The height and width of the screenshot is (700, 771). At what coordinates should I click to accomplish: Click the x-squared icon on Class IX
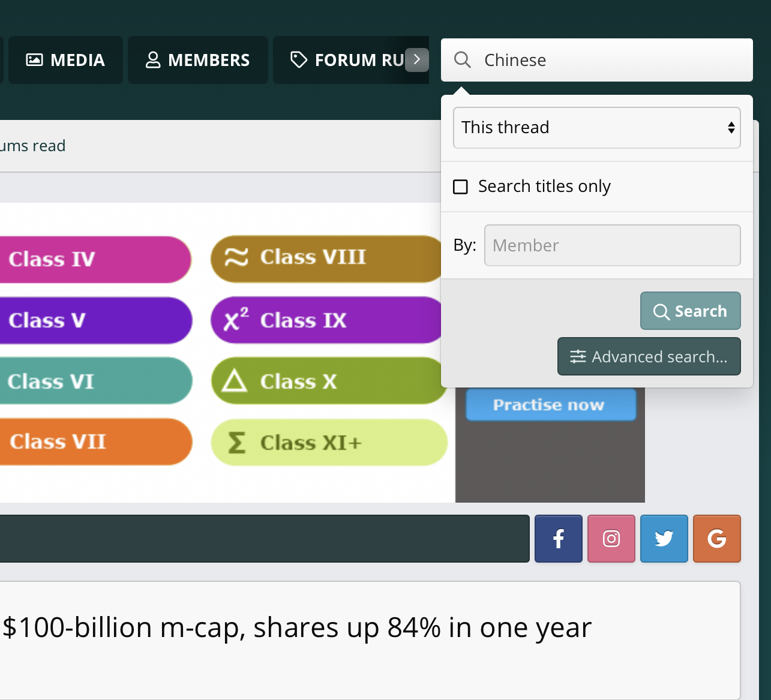tap(236, 319)
